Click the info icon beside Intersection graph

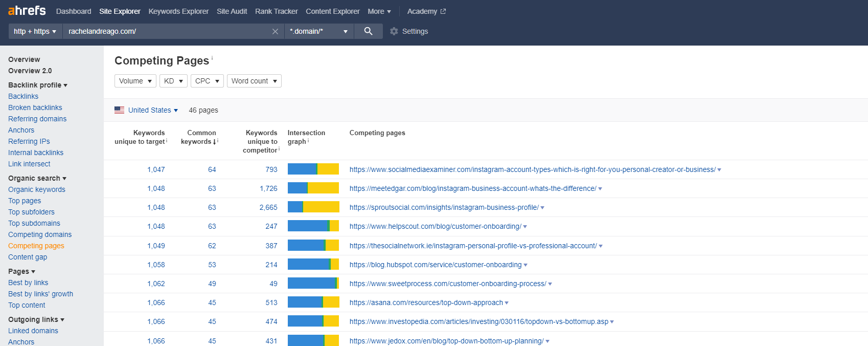(308, 140)
